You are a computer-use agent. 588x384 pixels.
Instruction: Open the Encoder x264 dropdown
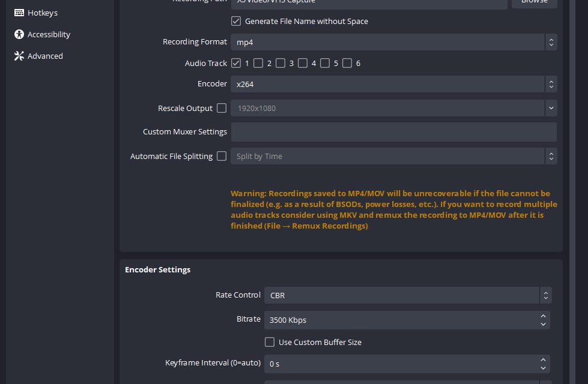[393, 84]
